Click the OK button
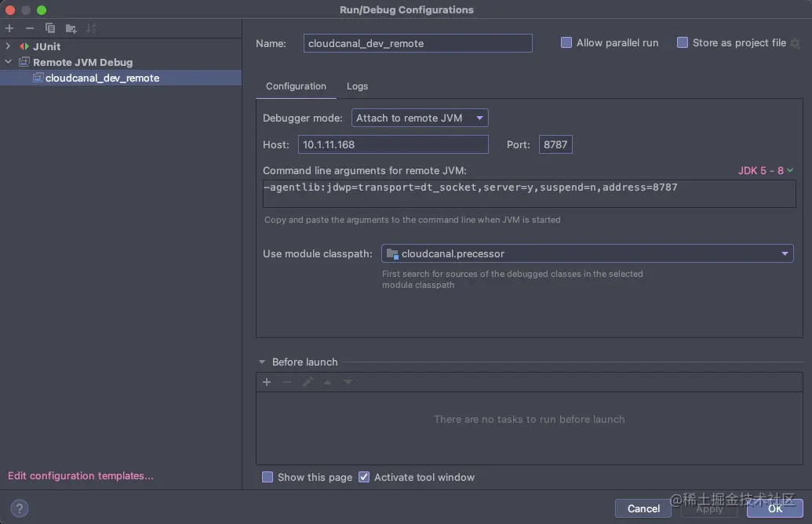812x524 pixels. point(774,508)
